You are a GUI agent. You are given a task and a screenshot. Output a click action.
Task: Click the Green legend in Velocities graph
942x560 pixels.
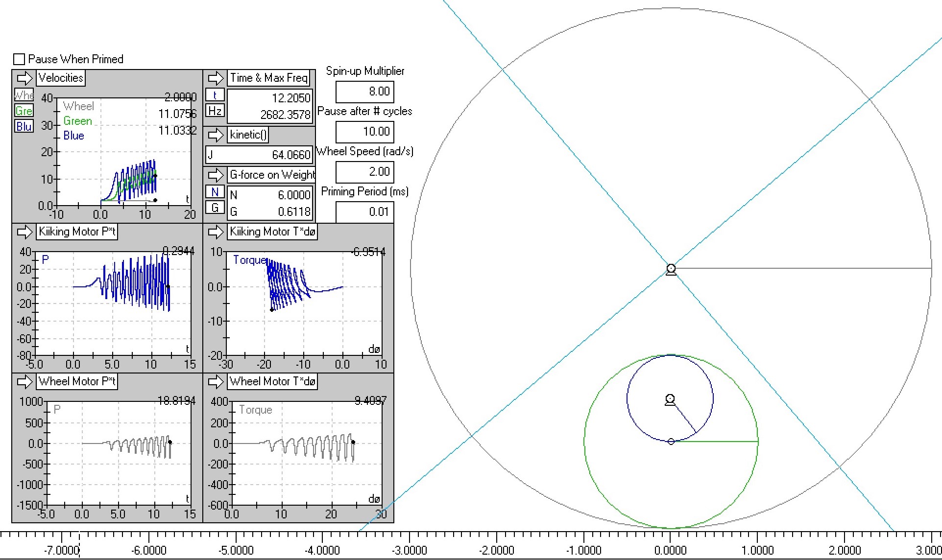click(77, 121)
